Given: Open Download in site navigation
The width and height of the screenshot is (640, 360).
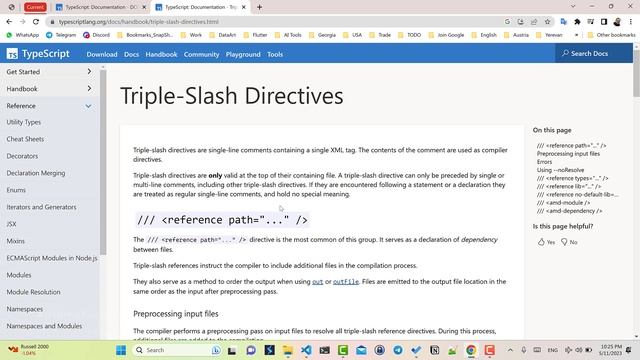Looking at the screenshot, I should tap(102, 54).
